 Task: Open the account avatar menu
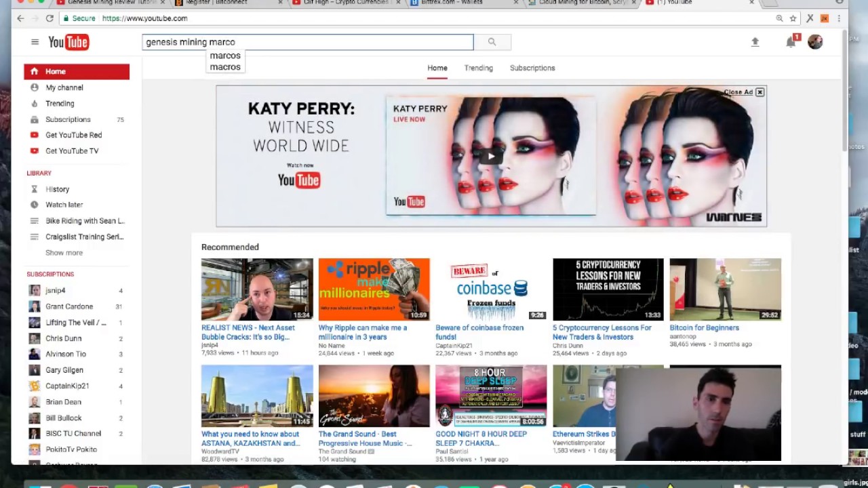815,42
